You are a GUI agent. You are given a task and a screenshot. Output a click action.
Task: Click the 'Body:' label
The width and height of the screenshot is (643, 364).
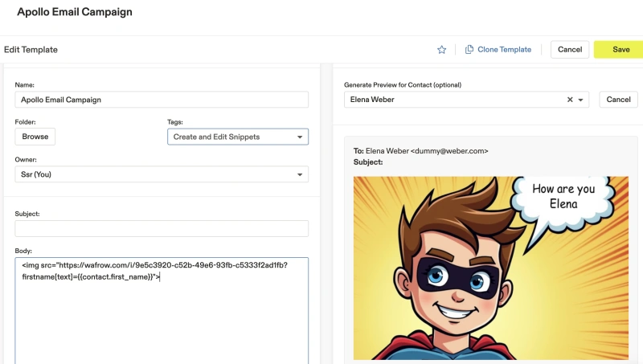tap(23, 251)
